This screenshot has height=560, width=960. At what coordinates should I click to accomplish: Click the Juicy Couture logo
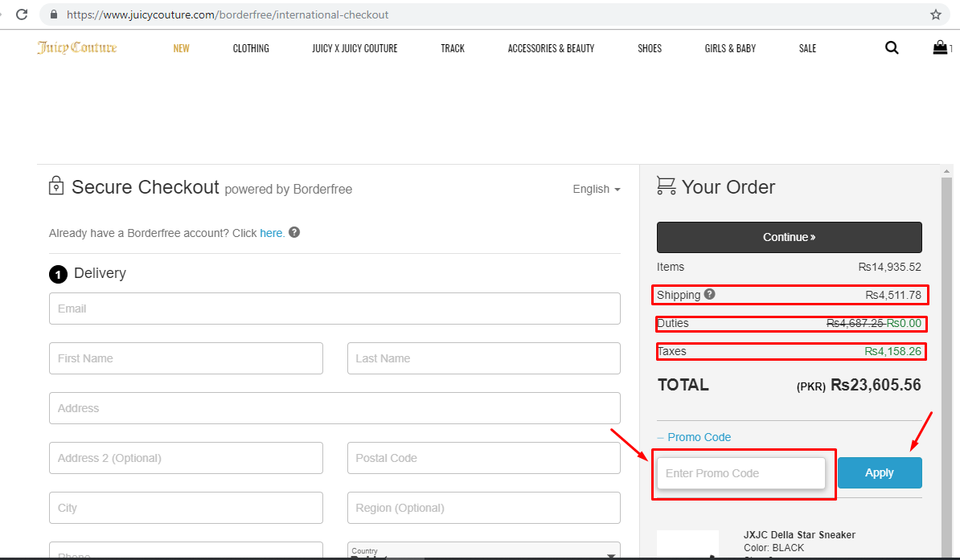(x=77, y=47)
